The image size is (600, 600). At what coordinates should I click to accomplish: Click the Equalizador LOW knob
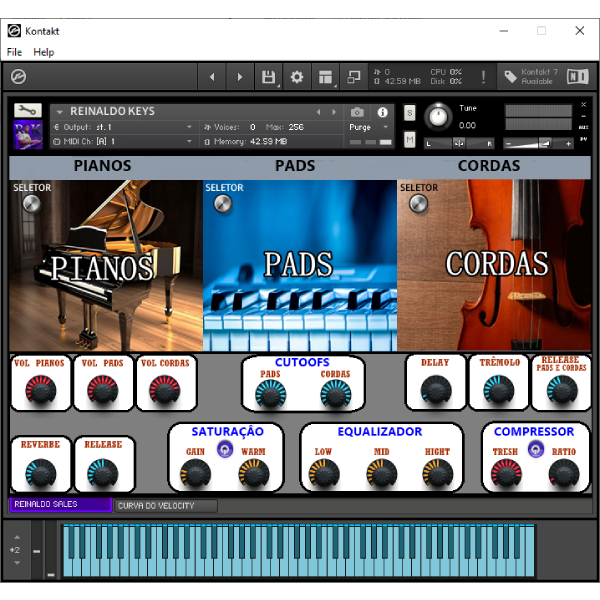coord(324,474)
